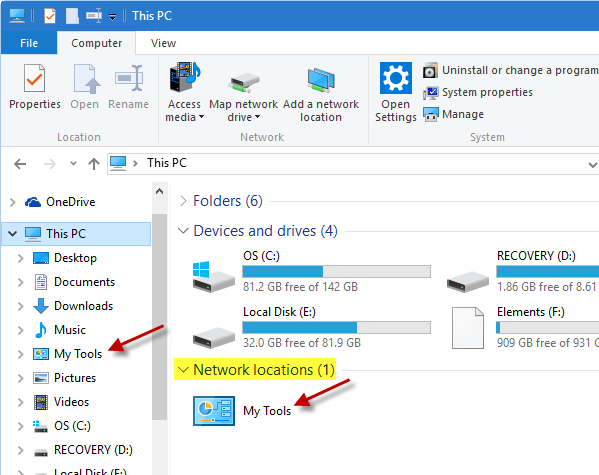
Task: Click the Rename ribbon icon
Action: click(x=129, y=78)
